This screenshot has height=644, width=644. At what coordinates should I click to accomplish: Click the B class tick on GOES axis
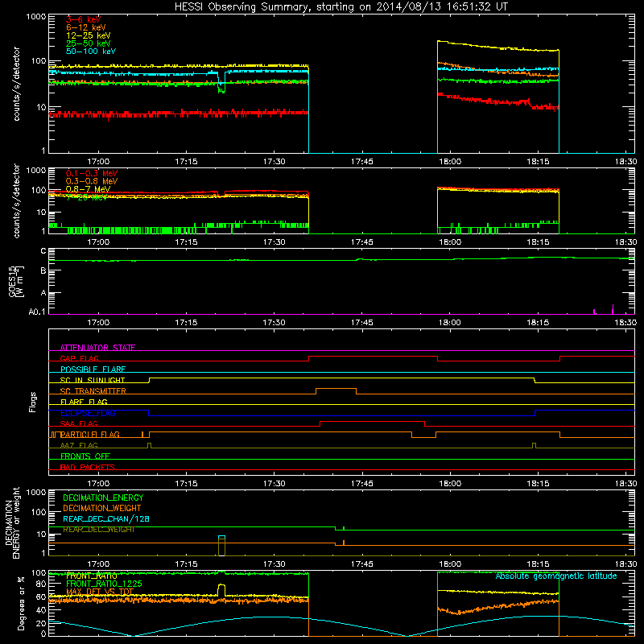coord(43,270)
